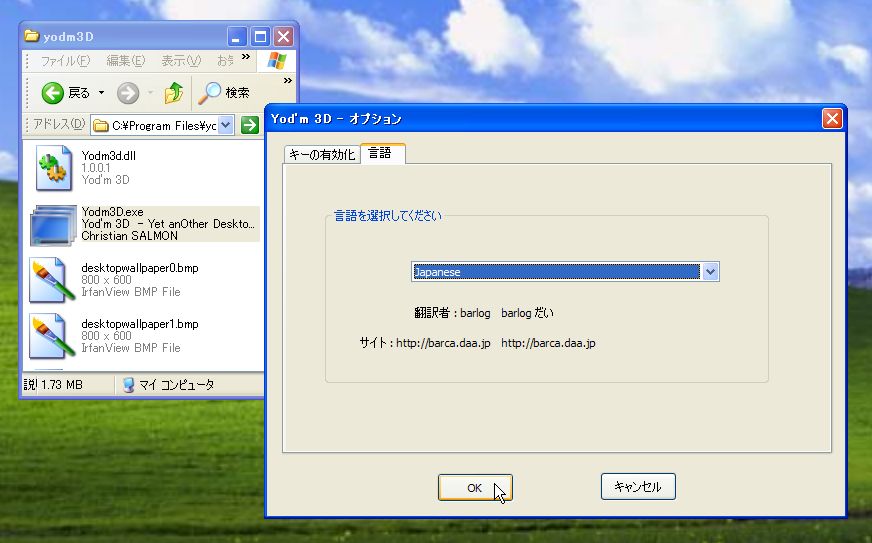Expand hidden menu items chevron in menu bar
872x543 pixels.
click(x=245, y=56)
